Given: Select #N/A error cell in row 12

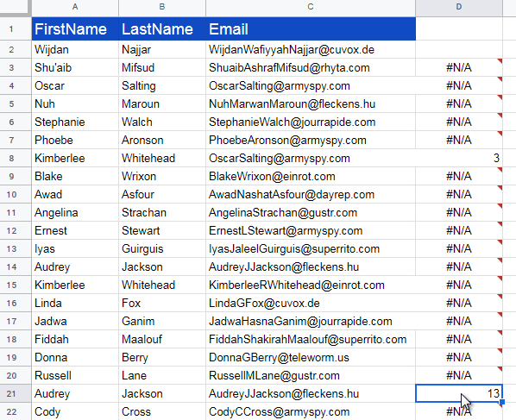Looking at the screenshot, I should (459, 230).
